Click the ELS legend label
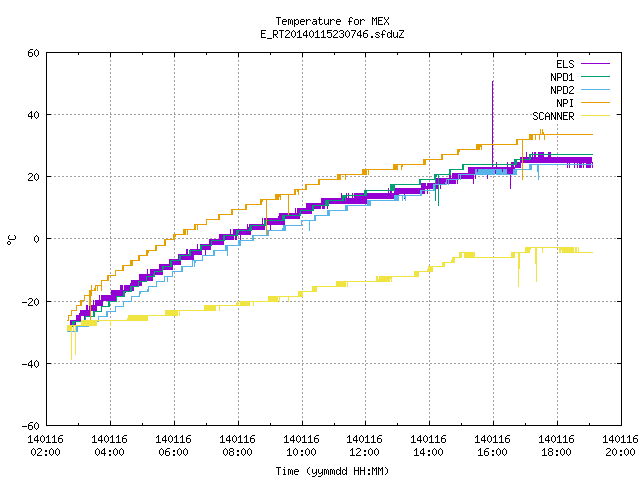The width and height of the screenshot is (640, 480). click(x=565, y=64)
